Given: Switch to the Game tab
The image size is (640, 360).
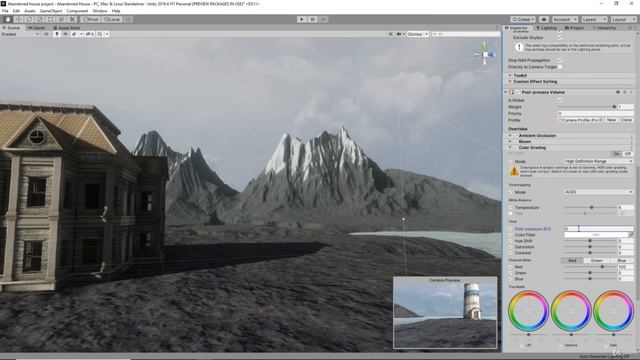Looking at the screenshot, I should point(37,28).
